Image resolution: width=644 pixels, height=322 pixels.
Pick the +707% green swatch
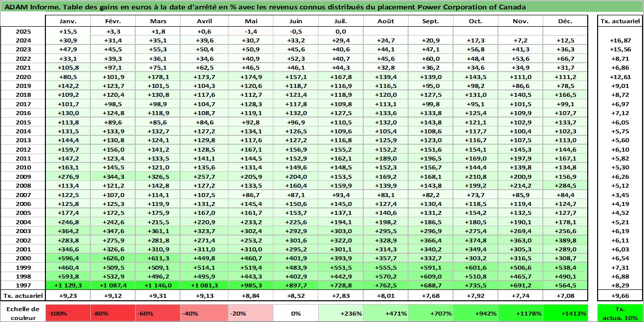coord(431,313)
